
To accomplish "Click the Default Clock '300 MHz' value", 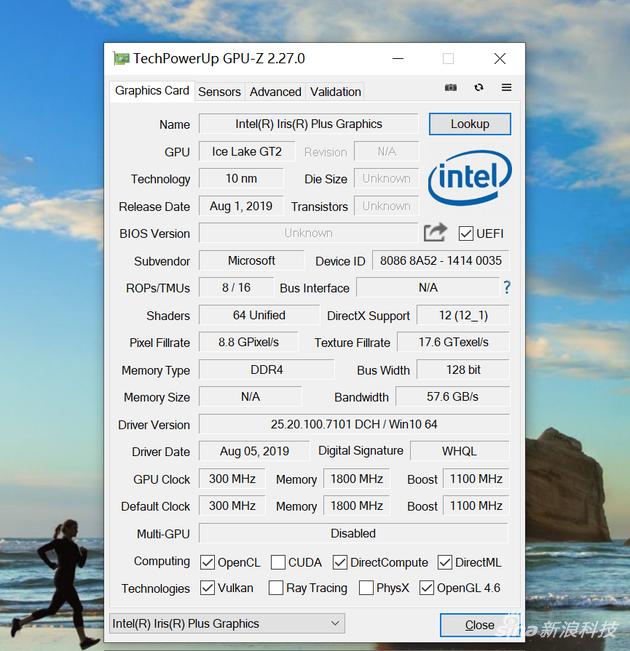I will click(x=232, y=506).
